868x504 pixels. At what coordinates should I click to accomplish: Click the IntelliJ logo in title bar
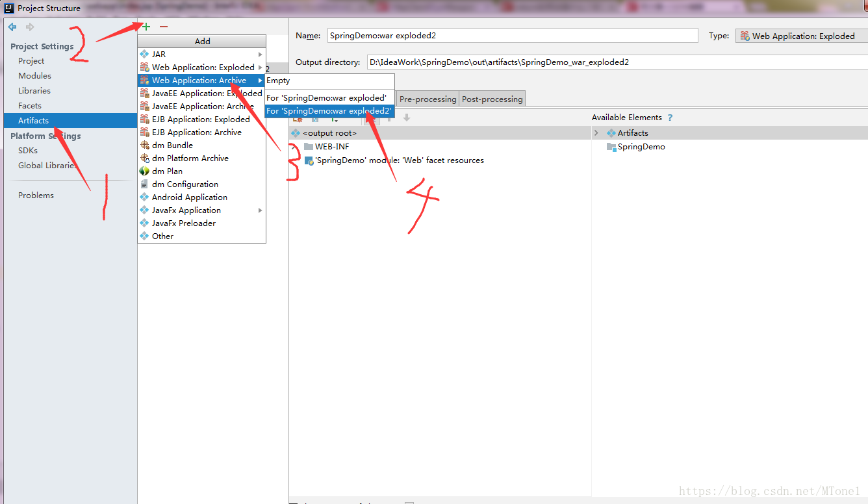point(9,8)
